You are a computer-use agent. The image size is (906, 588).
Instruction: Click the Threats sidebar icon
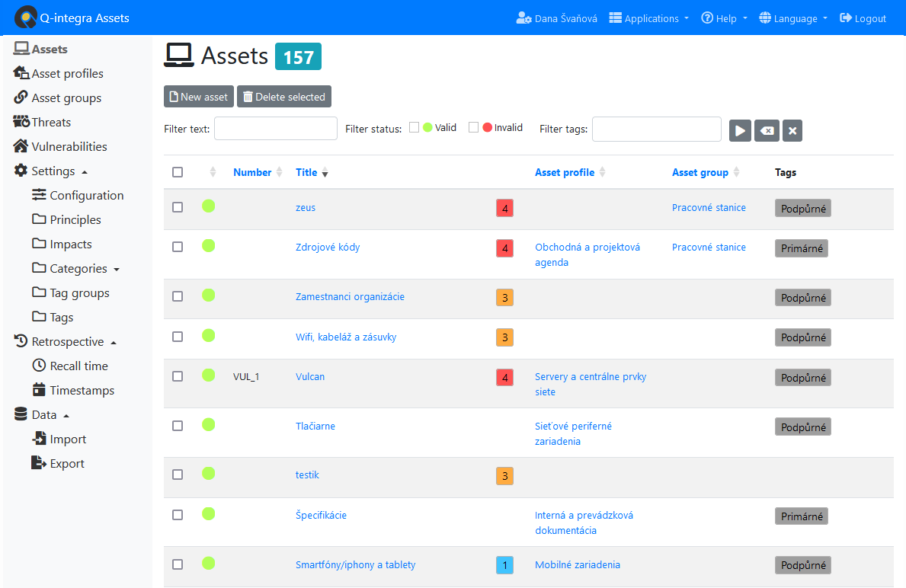[21, 121]
